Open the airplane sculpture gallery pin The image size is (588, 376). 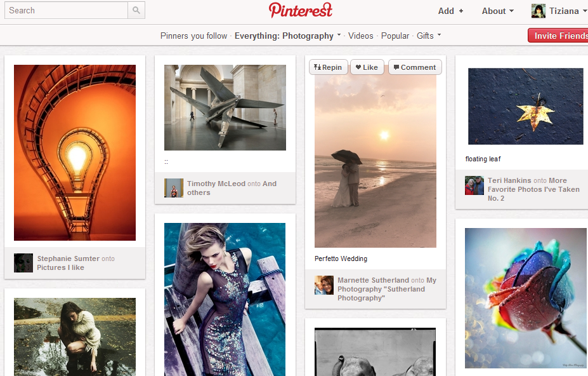pos(225,107)
